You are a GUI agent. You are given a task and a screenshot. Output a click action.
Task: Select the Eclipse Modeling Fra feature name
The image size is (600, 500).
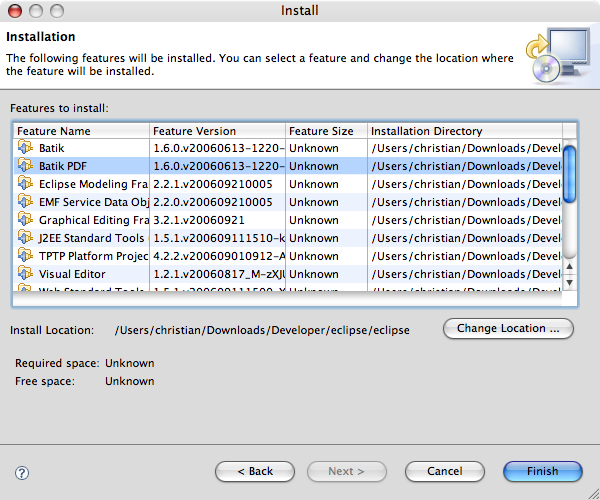pyautogui.click(x=93, y=184)
